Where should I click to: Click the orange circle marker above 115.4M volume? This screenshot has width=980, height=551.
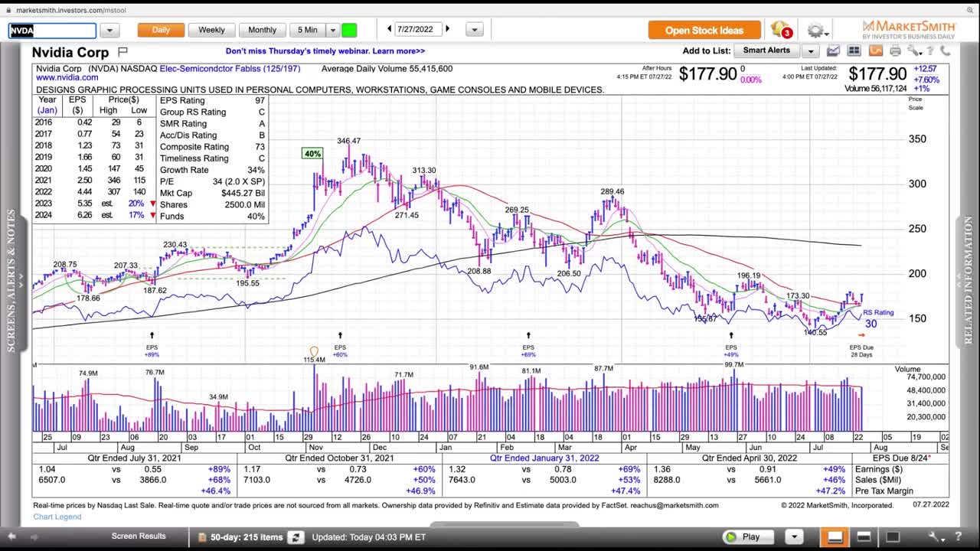click(314, 352)
